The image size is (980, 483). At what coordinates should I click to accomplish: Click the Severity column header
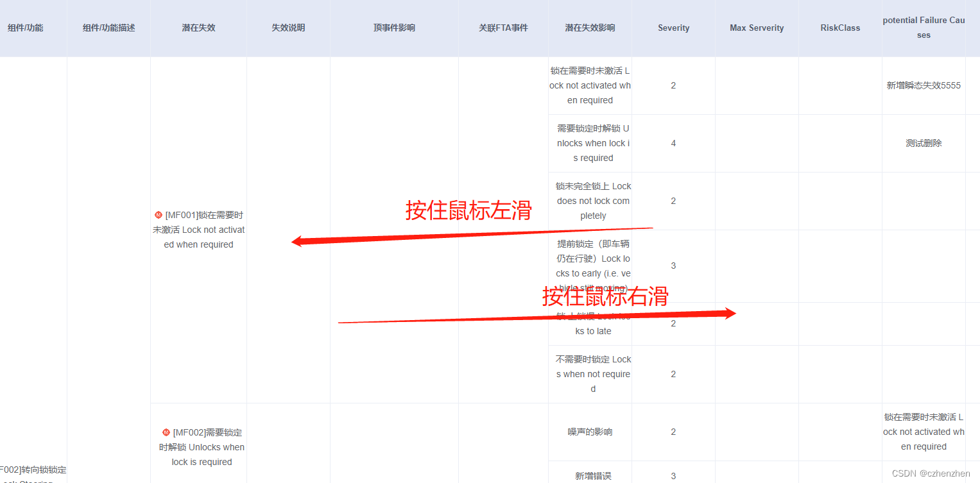tap(674, 28)
